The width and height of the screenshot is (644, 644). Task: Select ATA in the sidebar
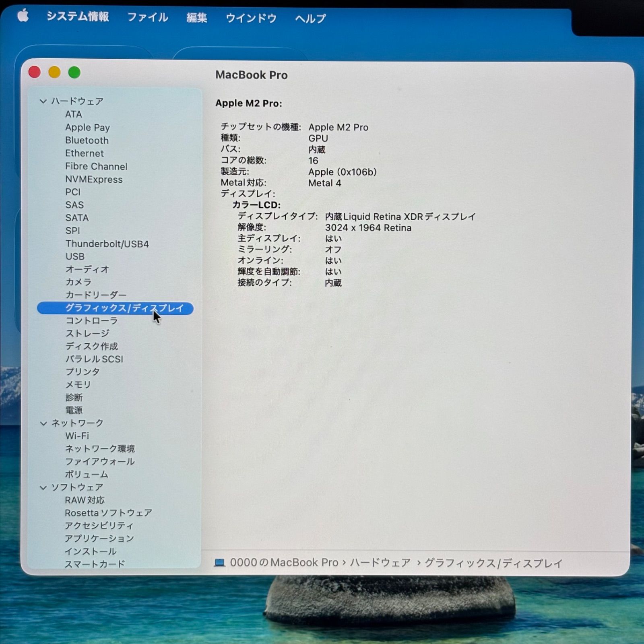tap(74, 114)
